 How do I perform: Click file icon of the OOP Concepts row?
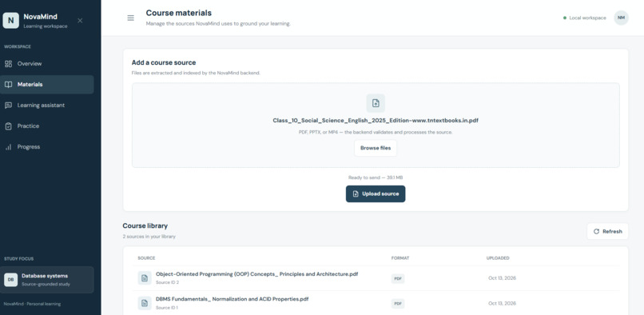point(145,278)
